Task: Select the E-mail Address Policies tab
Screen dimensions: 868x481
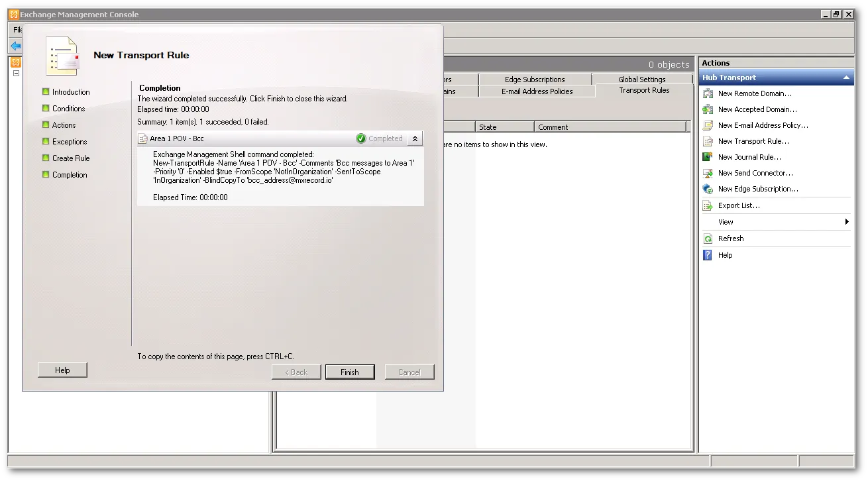Action: pos(537,91)
